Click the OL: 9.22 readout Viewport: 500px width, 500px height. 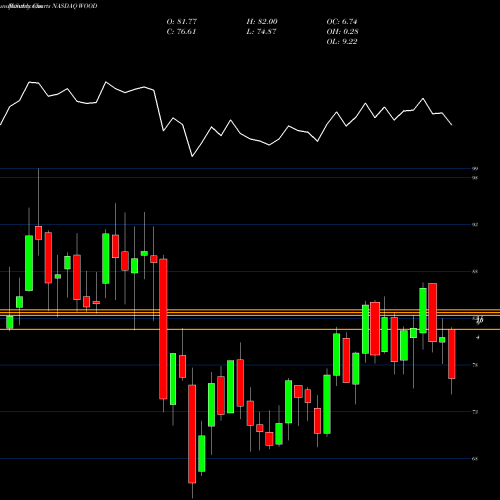[342, 42]
